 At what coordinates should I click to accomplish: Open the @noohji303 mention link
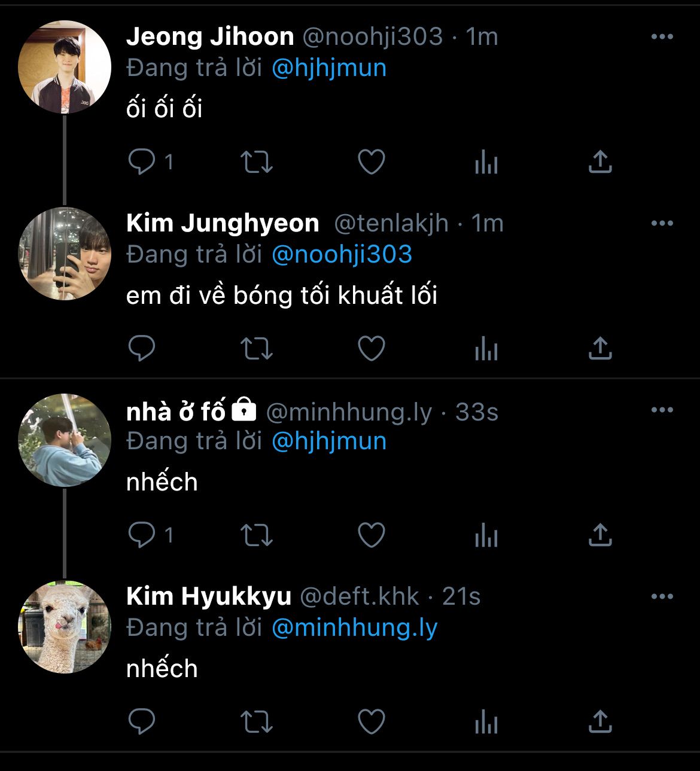click(342, 255)
